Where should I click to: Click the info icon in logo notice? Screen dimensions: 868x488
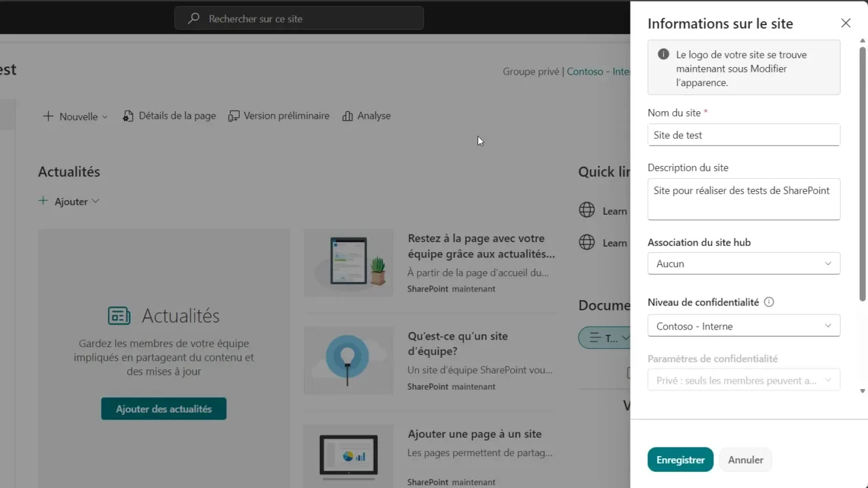tap(663, 54)
